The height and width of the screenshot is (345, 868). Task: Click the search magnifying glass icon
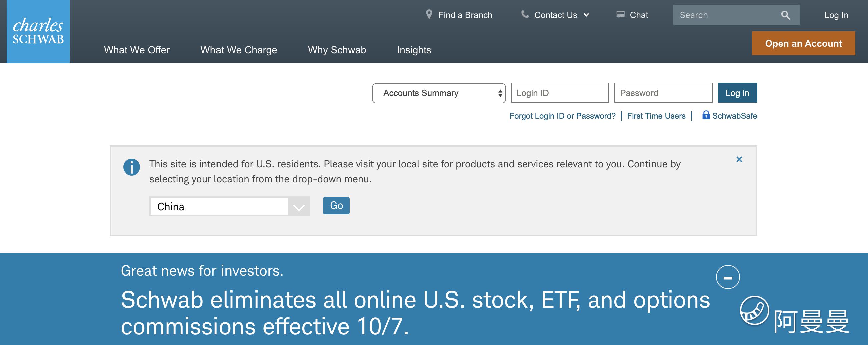(786, 15)
